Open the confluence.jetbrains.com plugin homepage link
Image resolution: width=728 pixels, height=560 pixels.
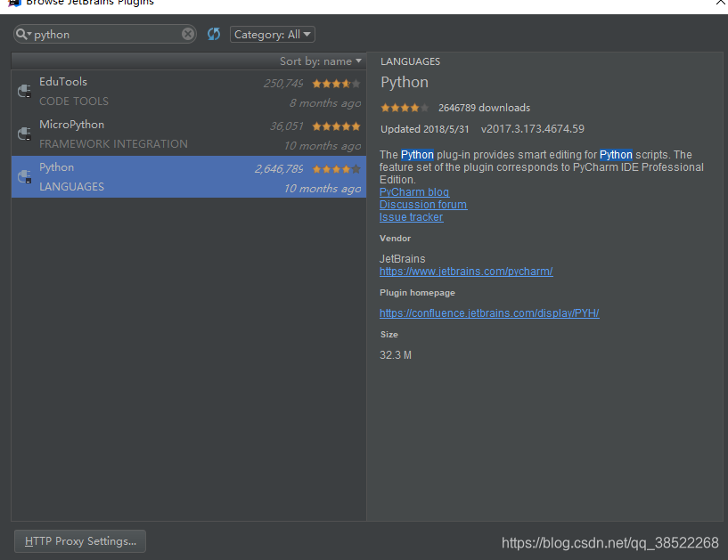click(489, 313)
